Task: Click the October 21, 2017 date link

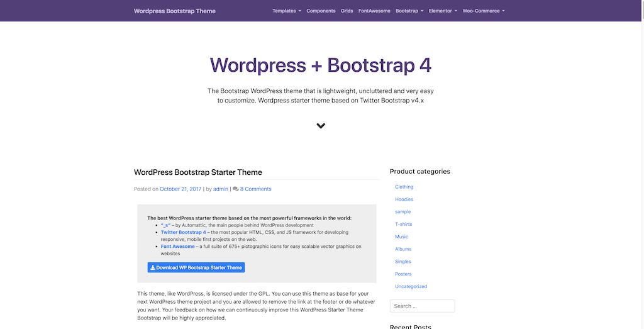Action: point(180,189)
